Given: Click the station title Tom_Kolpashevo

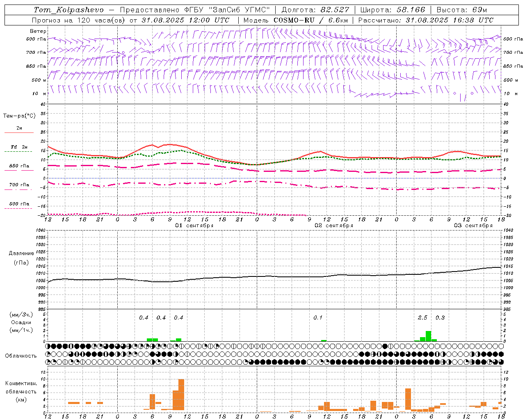Looking at the screenshot, I should (68, 10).
